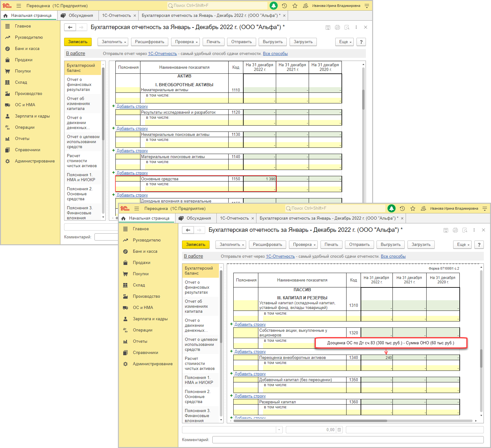Expand Заполнить dropdown in front window
Viewport: 491px width, 448px height.
(x=231, y=245)
